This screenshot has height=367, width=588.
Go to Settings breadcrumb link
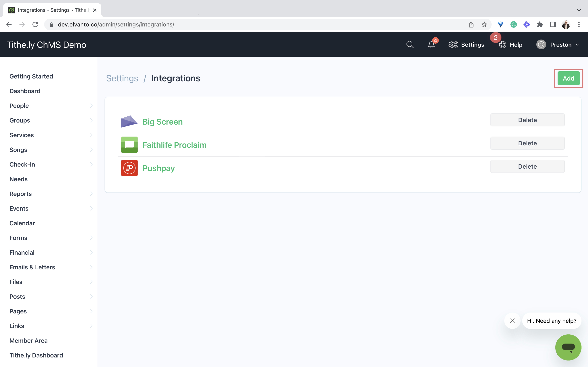(x=122, y=78)
